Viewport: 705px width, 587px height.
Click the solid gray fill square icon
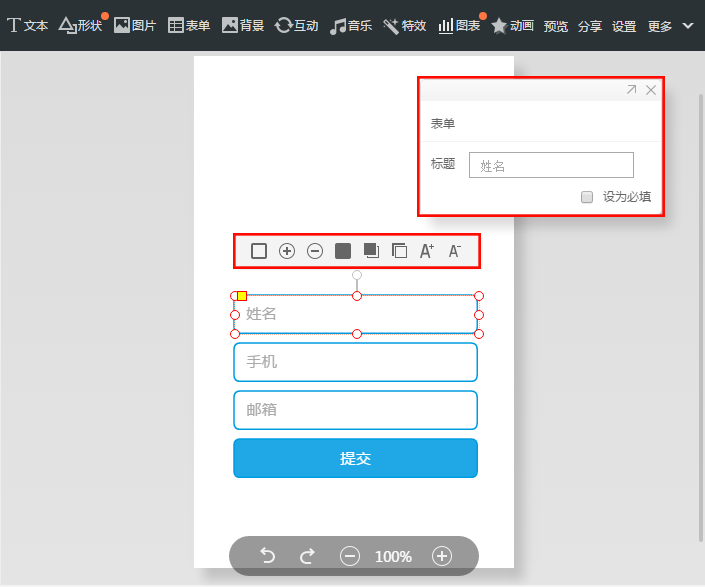(343, 251)
